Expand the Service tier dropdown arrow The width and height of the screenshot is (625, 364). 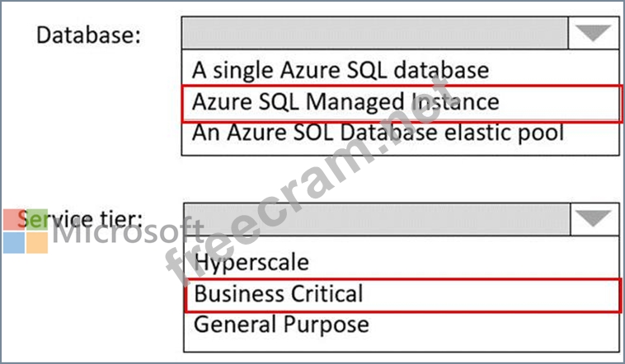pos(594,219)
